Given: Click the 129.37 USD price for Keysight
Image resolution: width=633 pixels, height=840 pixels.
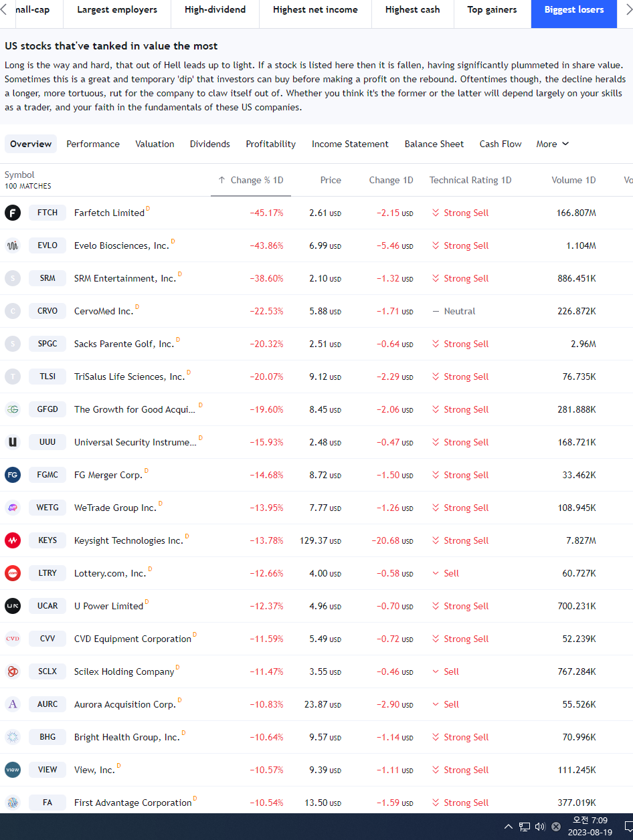Looking at the screenshot, I should 321,540.
